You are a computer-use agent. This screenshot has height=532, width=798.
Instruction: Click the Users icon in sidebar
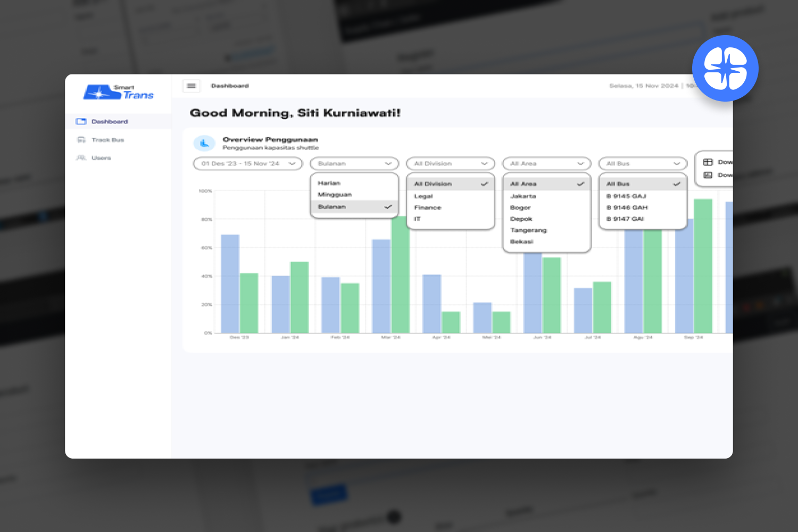click(x=81, y=158)
